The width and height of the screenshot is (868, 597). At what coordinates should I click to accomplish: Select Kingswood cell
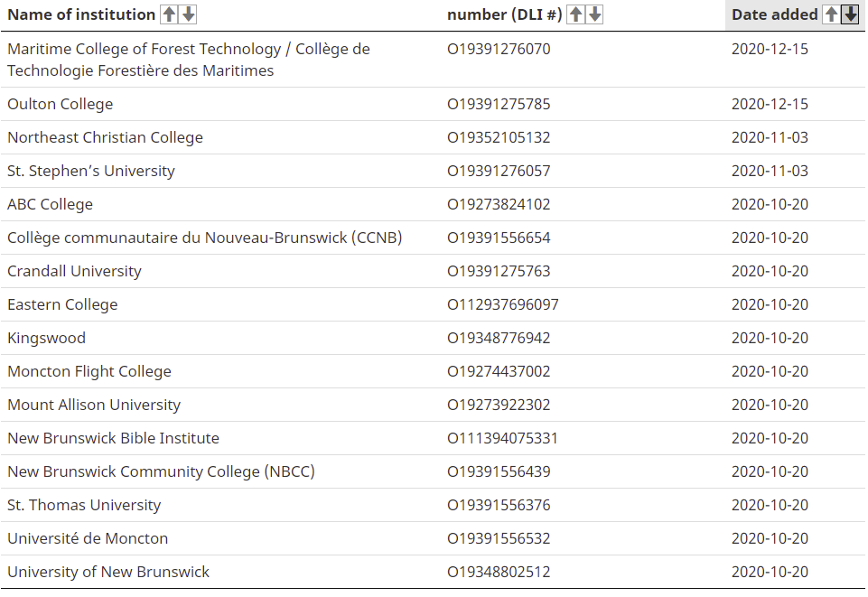(46, 338)
